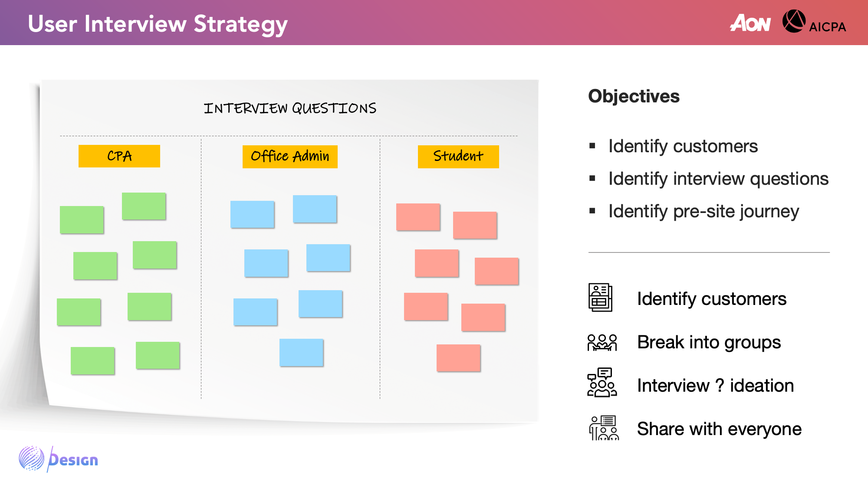The width and height of the screenshot is (868, 488).
Task: Click the Share with everyone presentation icon
Action: pos(603,428)
